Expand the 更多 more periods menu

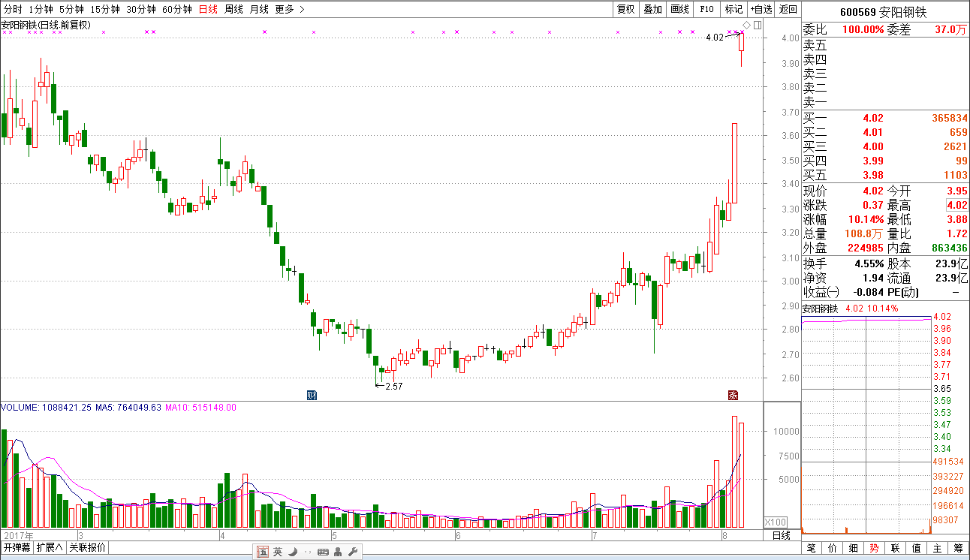pyautogui.click(x=290, y=9)
